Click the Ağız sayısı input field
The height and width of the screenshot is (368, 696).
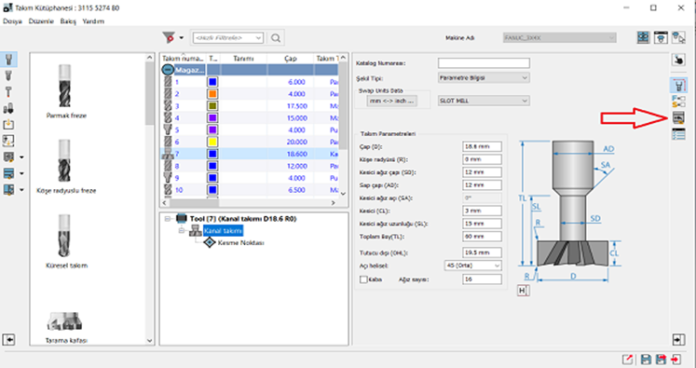(482, 279)
